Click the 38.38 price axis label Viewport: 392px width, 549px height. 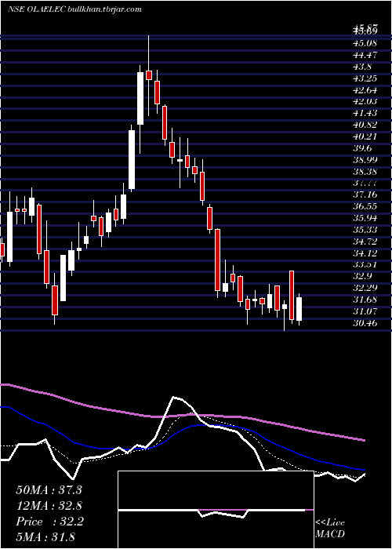(x=366, y=172)
